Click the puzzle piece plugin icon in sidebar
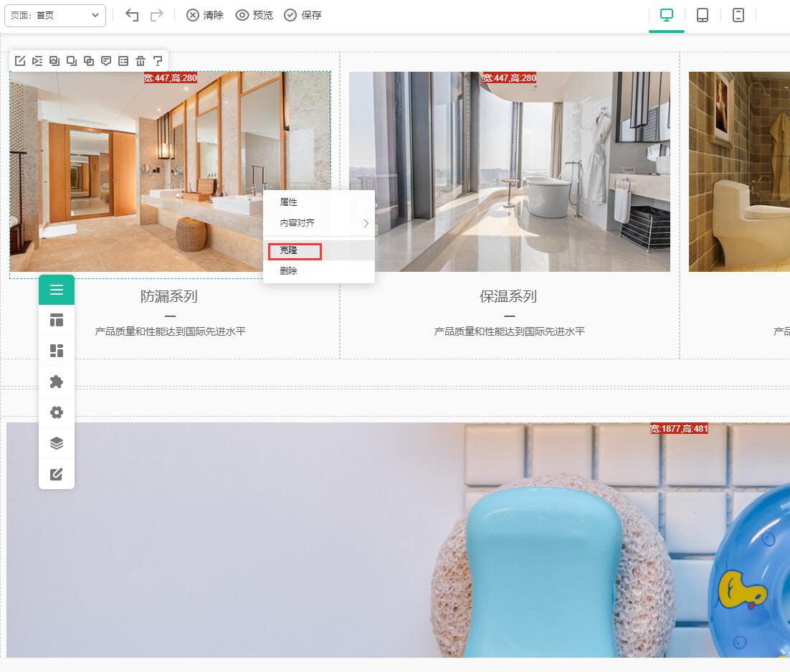This screenshot has width=790, height=672. click(57, 382)
